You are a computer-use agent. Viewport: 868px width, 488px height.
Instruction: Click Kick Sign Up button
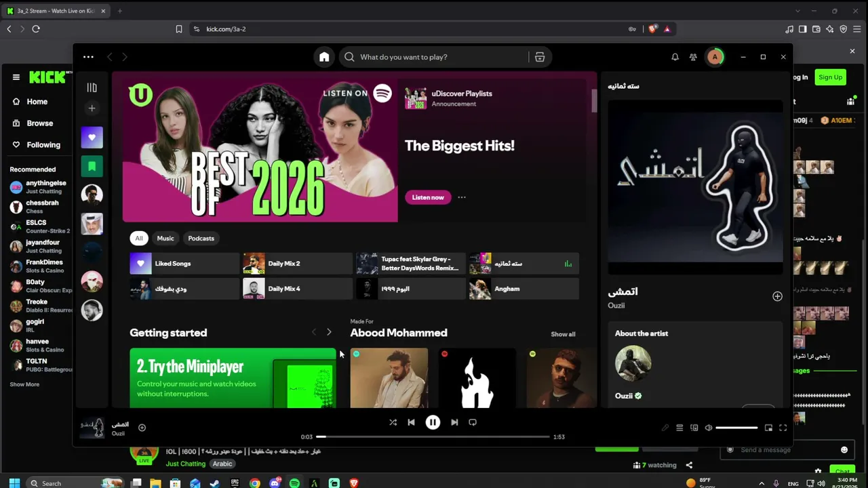(830, 77)
